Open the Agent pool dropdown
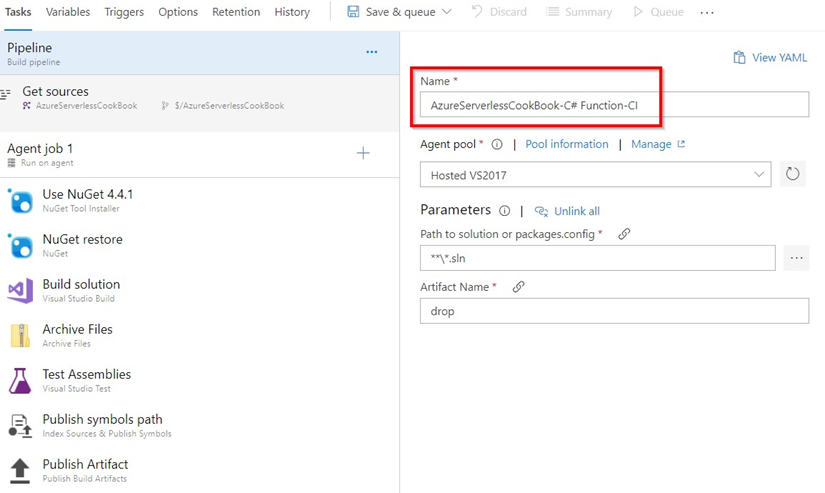 point(596,174)
